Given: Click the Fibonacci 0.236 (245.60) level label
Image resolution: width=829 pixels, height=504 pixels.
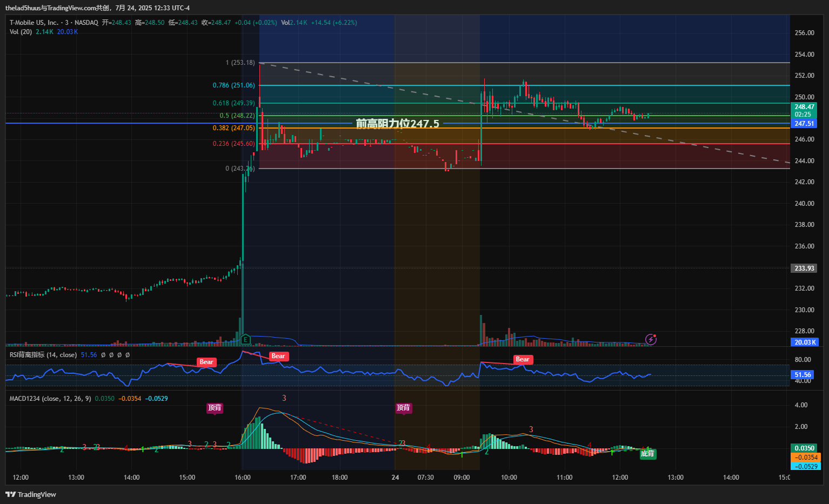Looking at the screenshot, I should [x=234, y=144].
